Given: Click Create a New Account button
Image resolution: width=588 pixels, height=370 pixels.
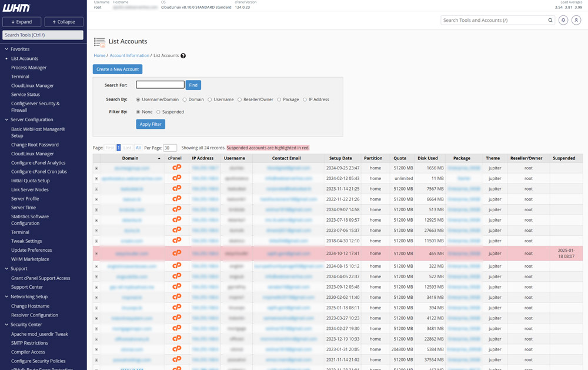Looking at the screenshot, I should click(x=118, y=69).
